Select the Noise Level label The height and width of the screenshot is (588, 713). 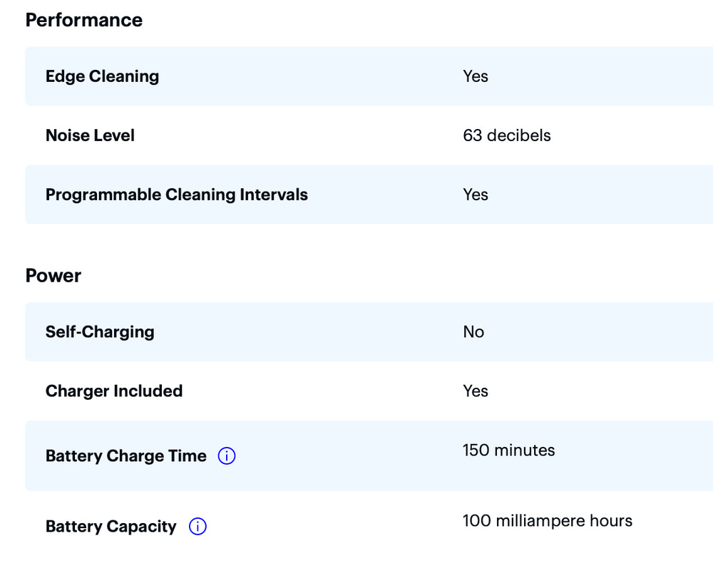tap(90, 135)
